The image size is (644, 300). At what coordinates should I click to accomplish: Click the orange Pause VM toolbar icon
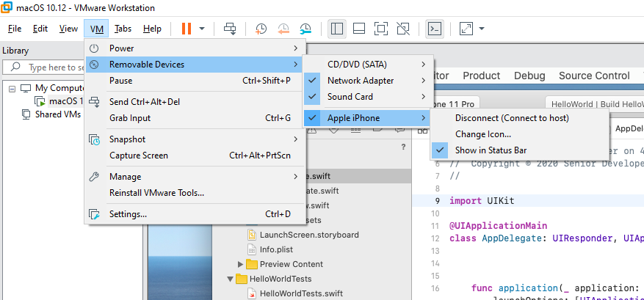coord(187,29)
